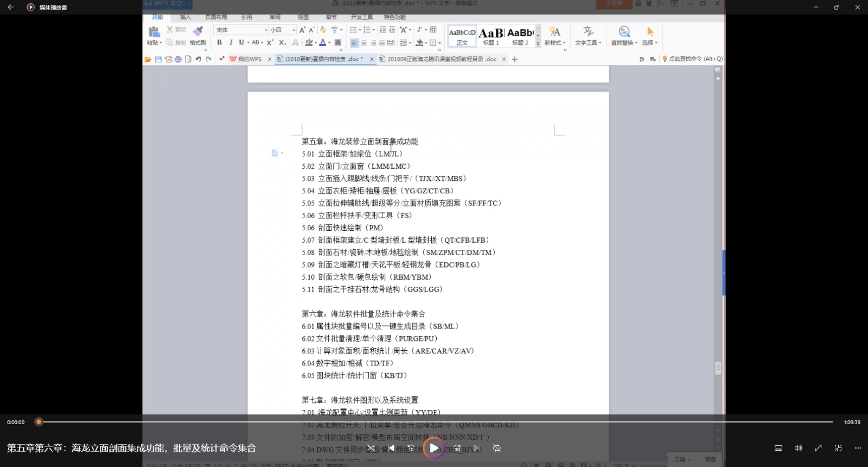Expand the 宋体 font name dropdown
868x467 pixels.
point(266,30)
